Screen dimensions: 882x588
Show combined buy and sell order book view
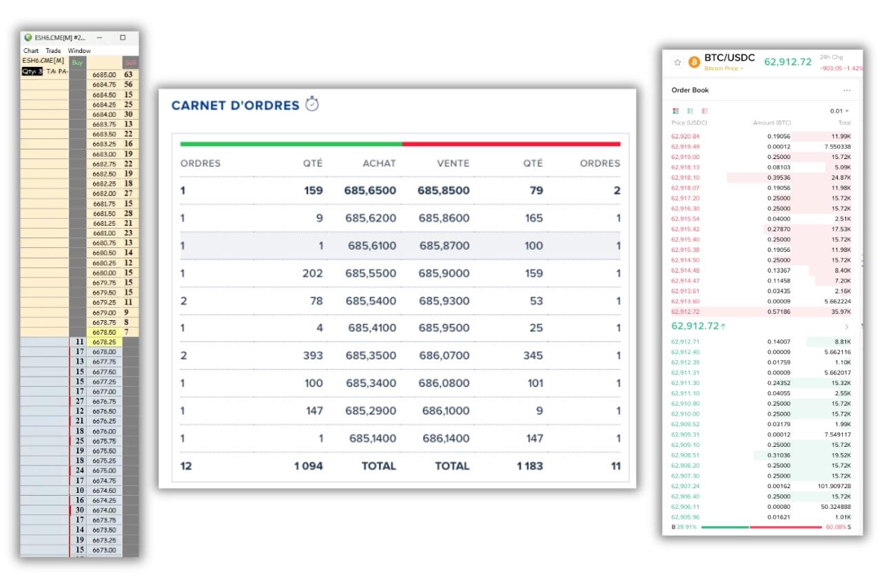(x=675, y=112)
